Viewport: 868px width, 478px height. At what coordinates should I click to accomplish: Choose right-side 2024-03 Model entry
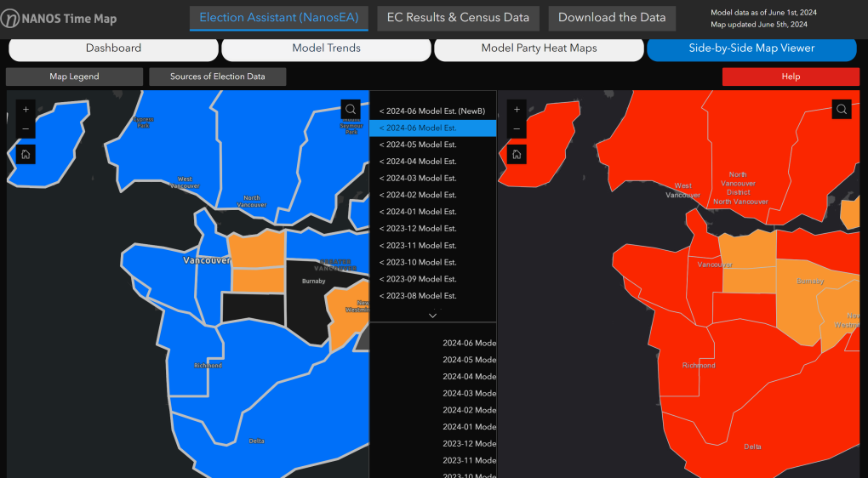click(432, 393)
